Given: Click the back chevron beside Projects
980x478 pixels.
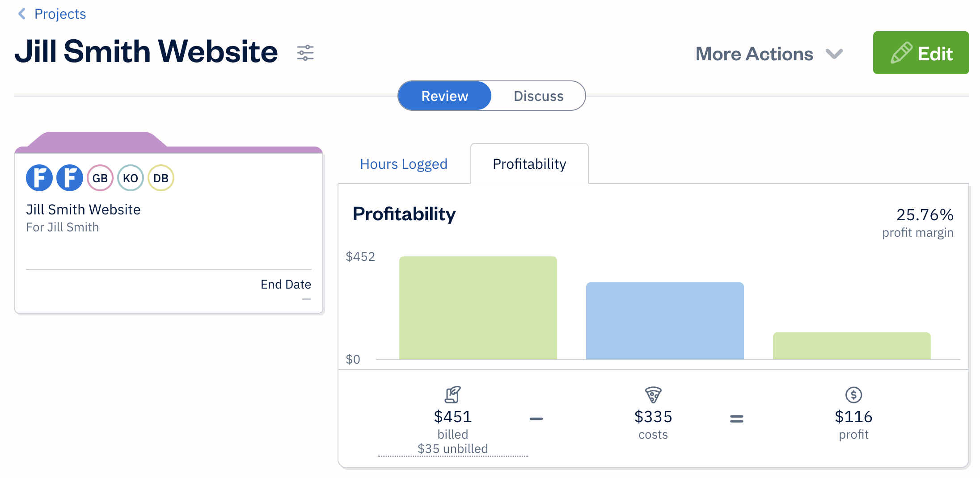Looking at the screenshot, I should click(x=21, y=14).
